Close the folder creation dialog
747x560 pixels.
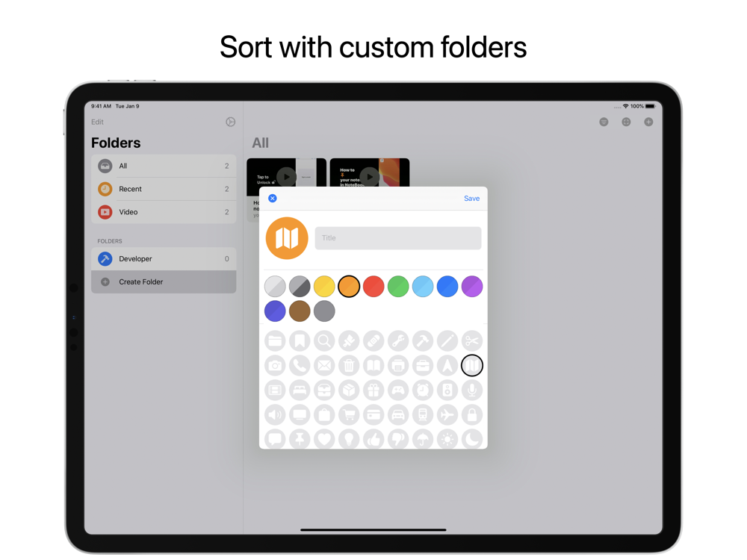pos(273,198)
